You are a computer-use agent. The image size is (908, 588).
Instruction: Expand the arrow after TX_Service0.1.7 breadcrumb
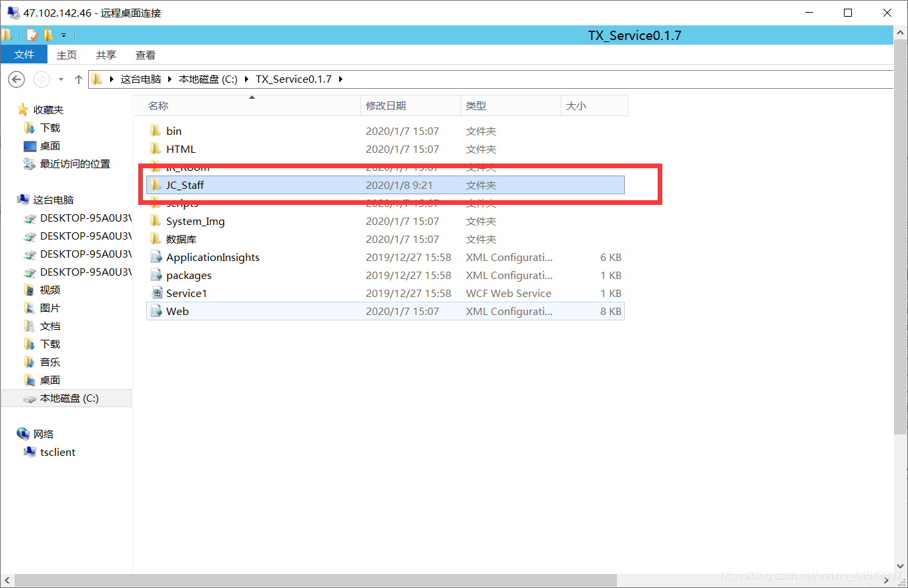point(341,79)
